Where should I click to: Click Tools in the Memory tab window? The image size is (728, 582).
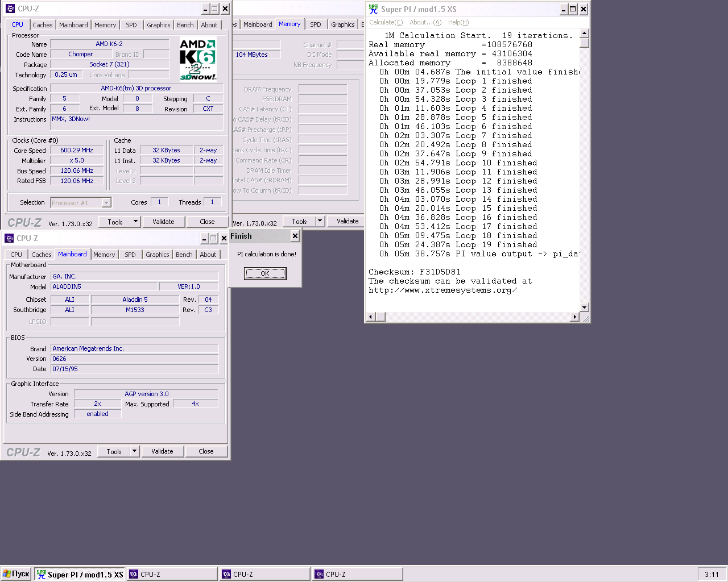coord(300,221)
